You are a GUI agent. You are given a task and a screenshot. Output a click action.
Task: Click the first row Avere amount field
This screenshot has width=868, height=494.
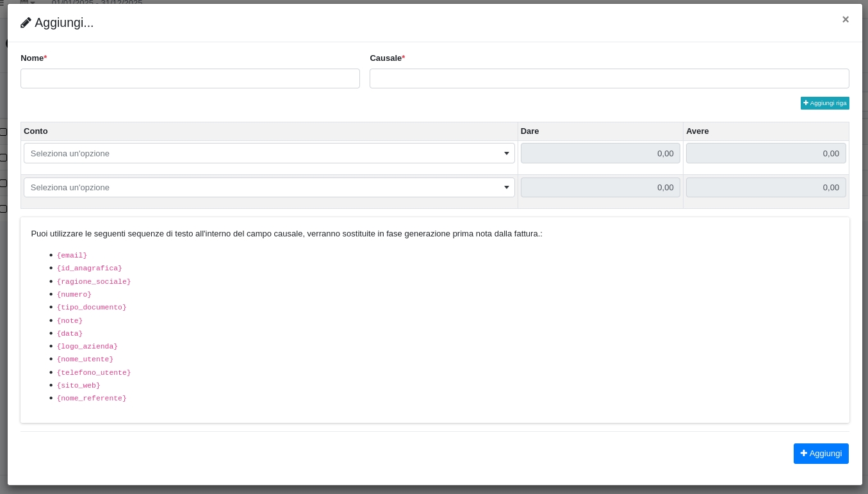[x=766, y=154]
